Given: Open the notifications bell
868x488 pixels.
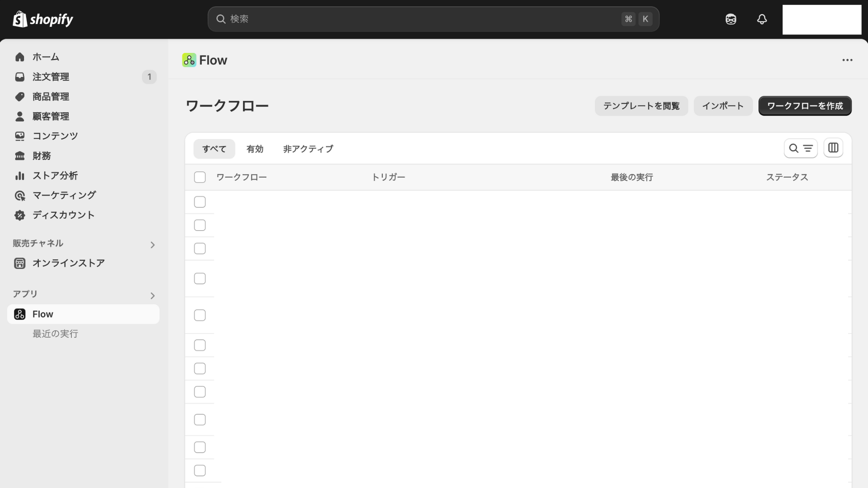Looking at the screenshot, I should [762, 19].
